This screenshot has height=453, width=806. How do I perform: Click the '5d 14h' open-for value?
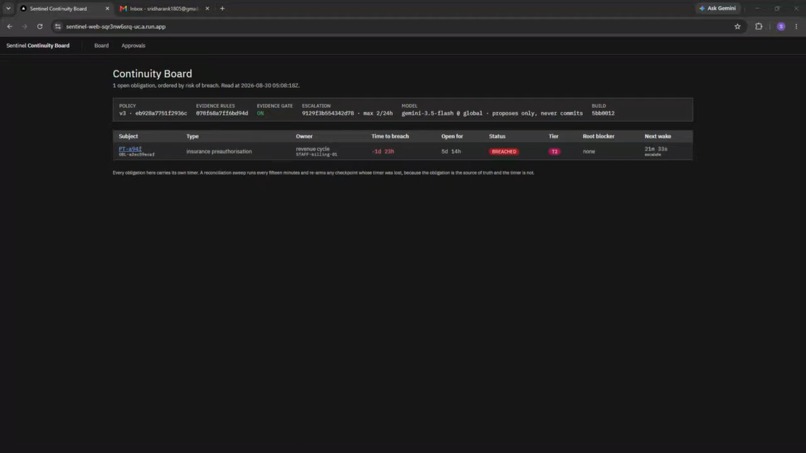(451, 152)
